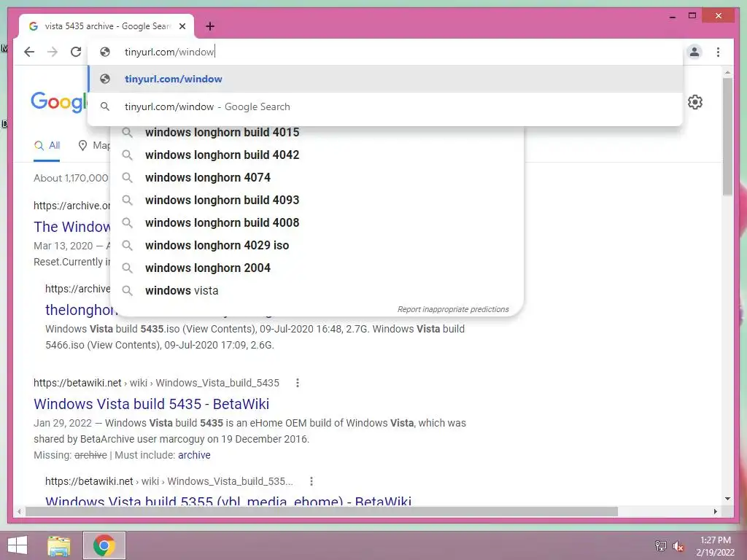
Task: Select the tinyurl.com/window URL suggestion
Action: [x=385, y=79]
